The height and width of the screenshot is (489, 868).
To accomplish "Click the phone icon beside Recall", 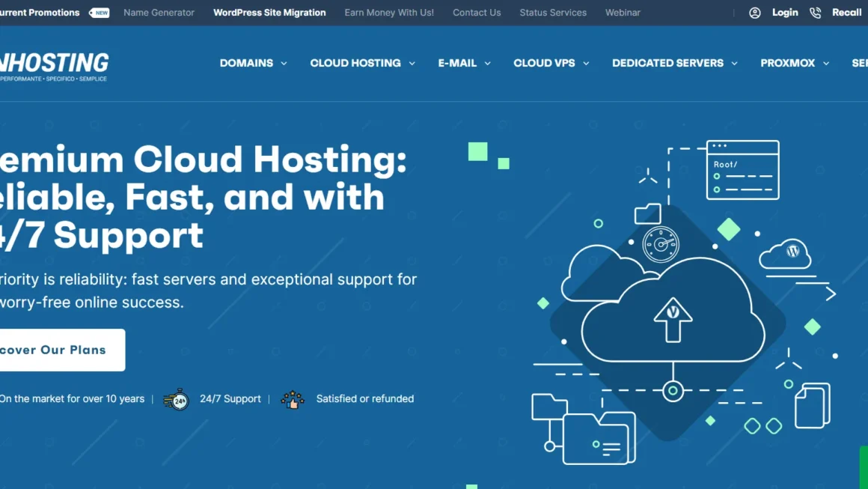I will coord(815,13).
